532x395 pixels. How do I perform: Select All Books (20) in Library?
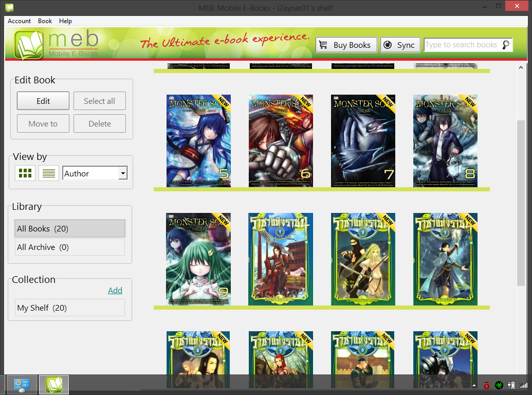coord(70,228)
